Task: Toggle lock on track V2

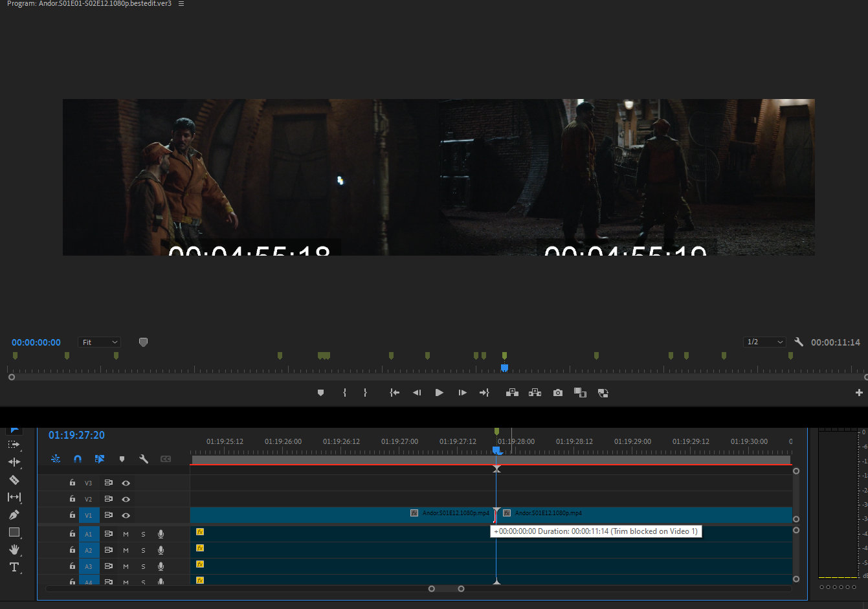Action: 72,499
